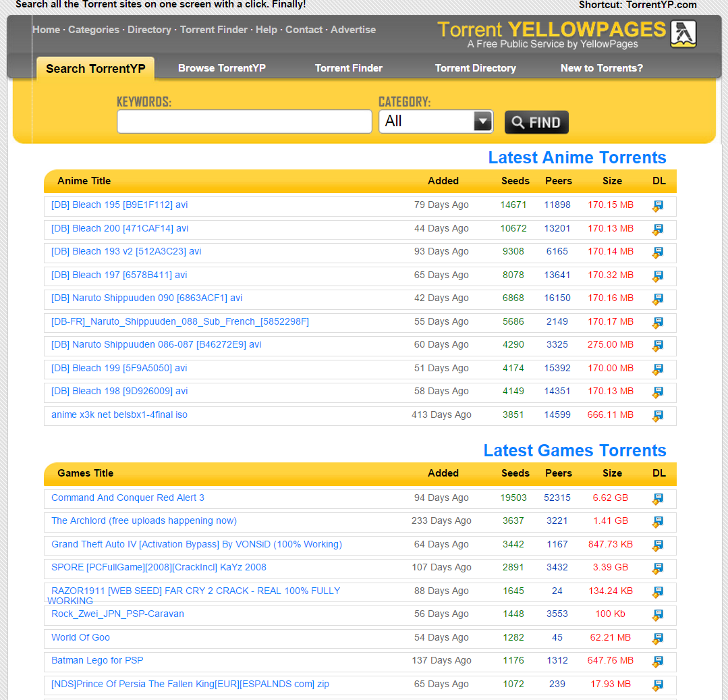
Task: Click the YellowPages walking fingers logo icon
Action: tap(683, 34)
